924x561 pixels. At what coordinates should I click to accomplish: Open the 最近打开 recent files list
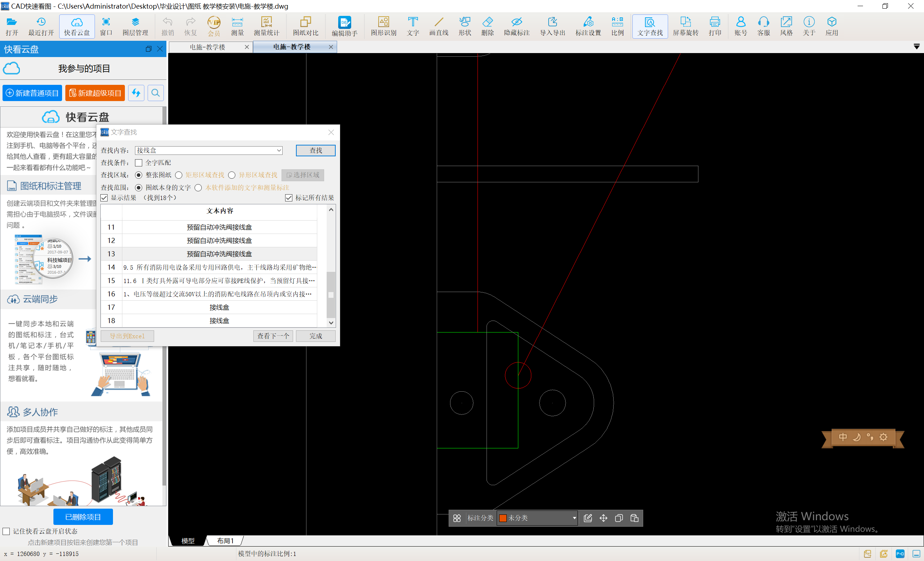41,26
